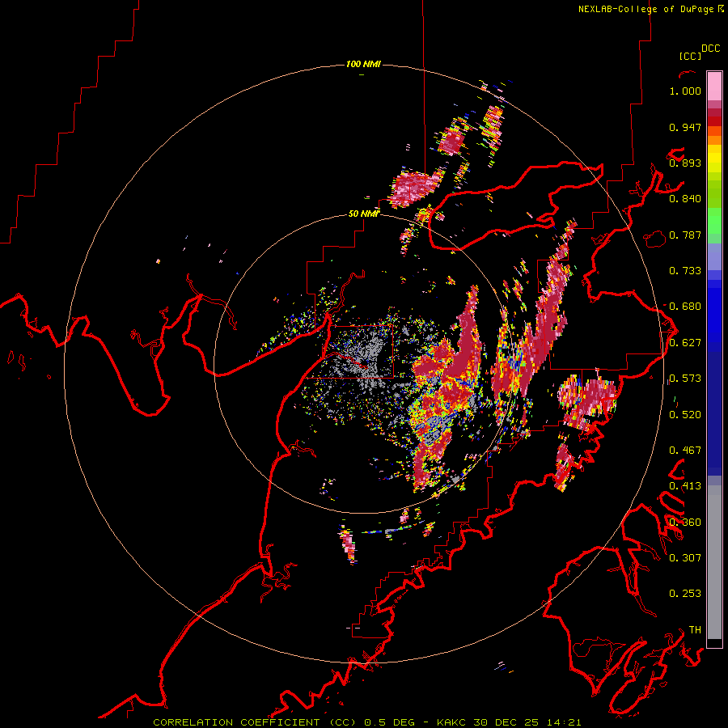Screen dimensions: 728x728
Task: Select the 0.733 scale value
Action: coord(685,271)
